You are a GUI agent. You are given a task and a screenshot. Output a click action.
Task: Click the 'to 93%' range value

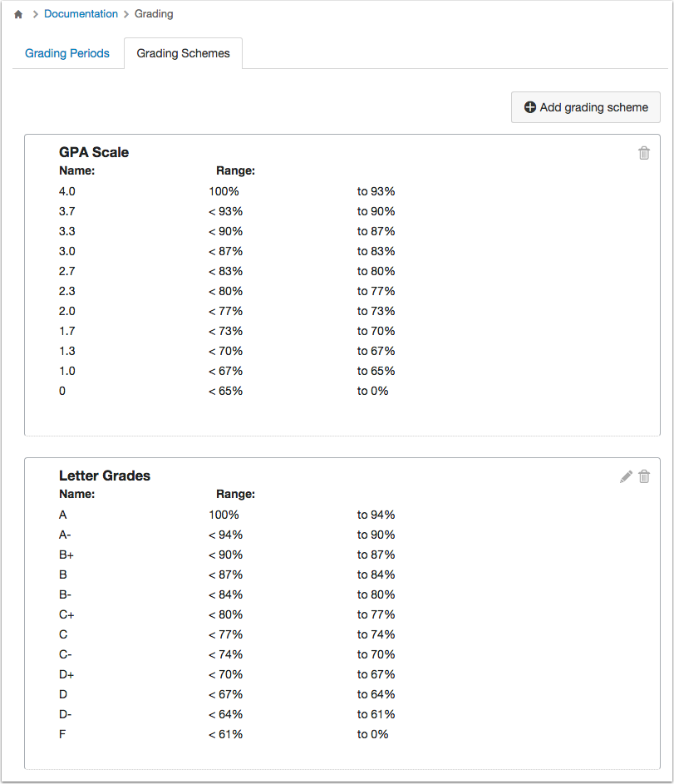(x=376, y=191)
